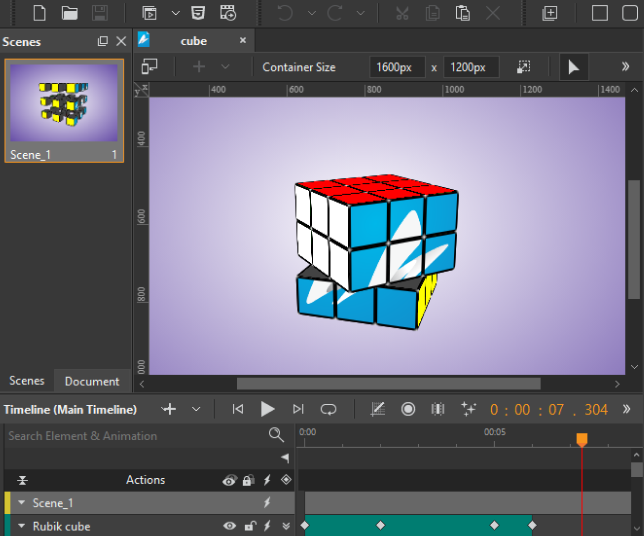644x536 pixels.
Task: Select the cube document tab
Action: [194, 41]
